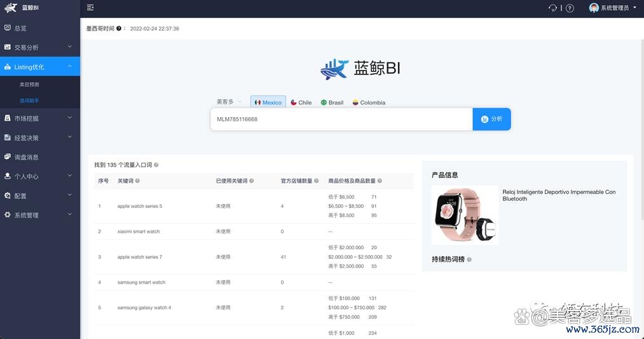
Task: Click the 配置 gear icon
Action: click(x=8, y=196)
